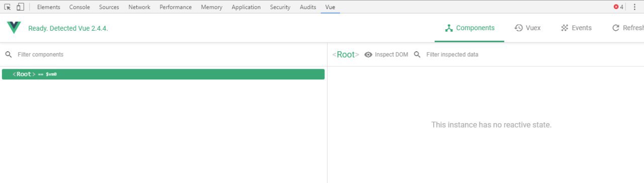The width and height of the screenshot is (644, 183).
Task: Select the Components view tab
Action: (x=470, y=28)
